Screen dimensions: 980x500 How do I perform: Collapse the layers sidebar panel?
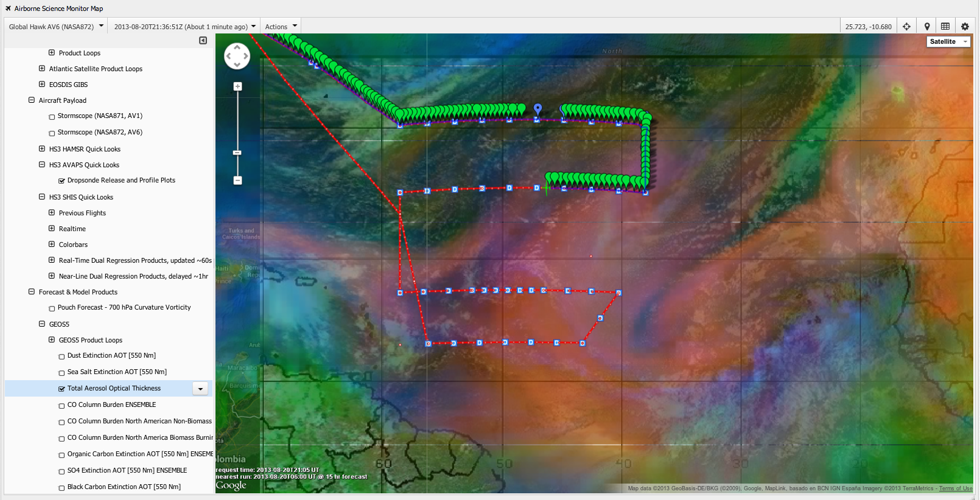[x=203, y=41]
